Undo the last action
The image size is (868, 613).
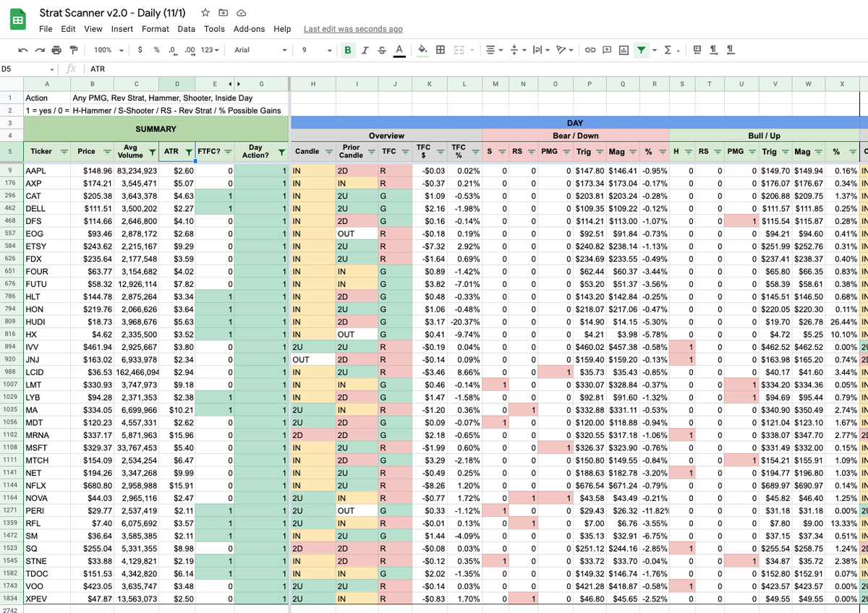(24, 50)
